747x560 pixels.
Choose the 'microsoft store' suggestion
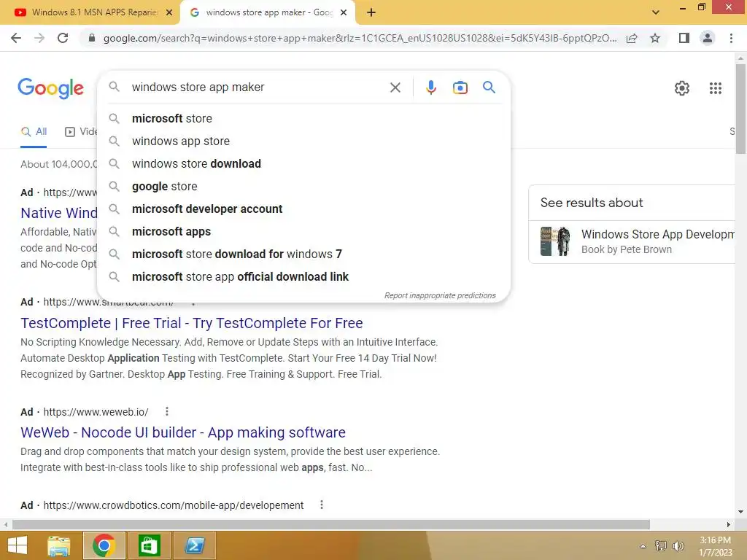click(x=303, y=119)
